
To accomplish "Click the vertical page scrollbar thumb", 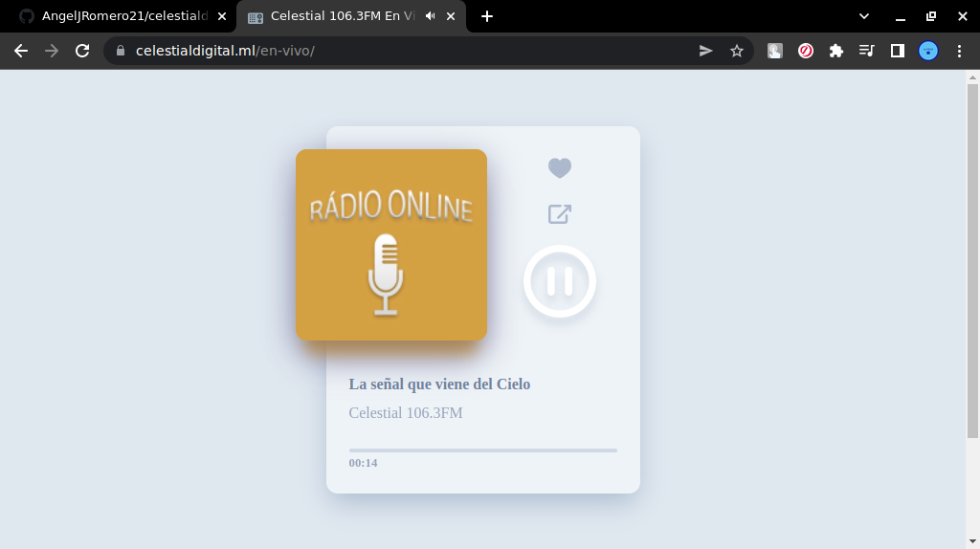I will pos(972,261).
